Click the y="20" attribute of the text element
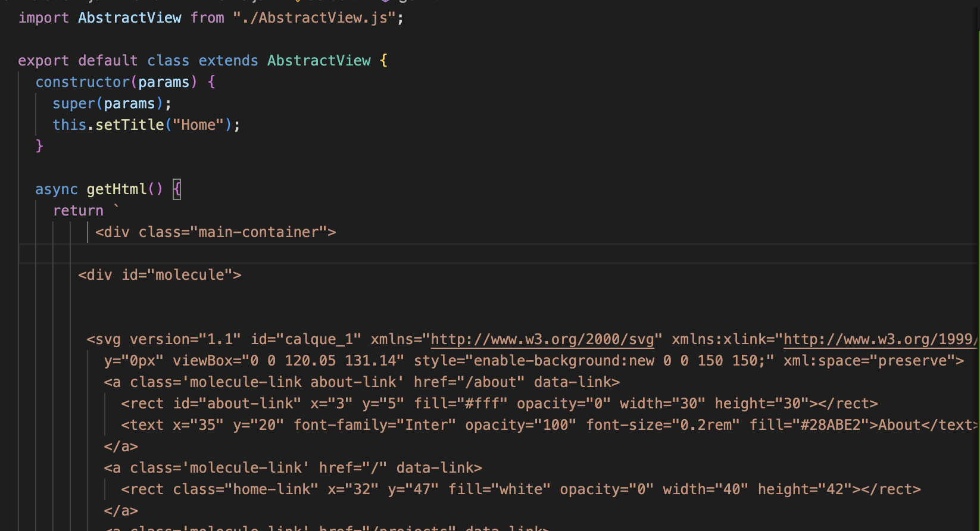980x531 pixels. point(258,425)
